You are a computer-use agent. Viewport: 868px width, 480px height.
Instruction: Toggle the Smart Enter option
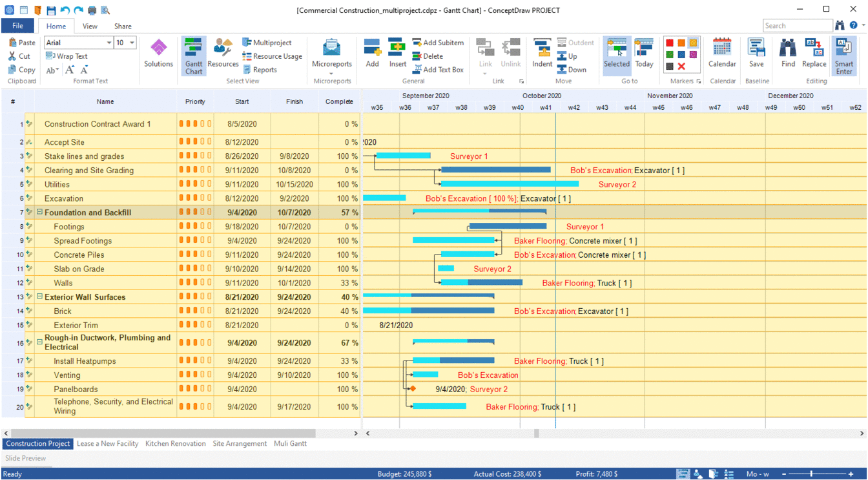coord(844,55)
